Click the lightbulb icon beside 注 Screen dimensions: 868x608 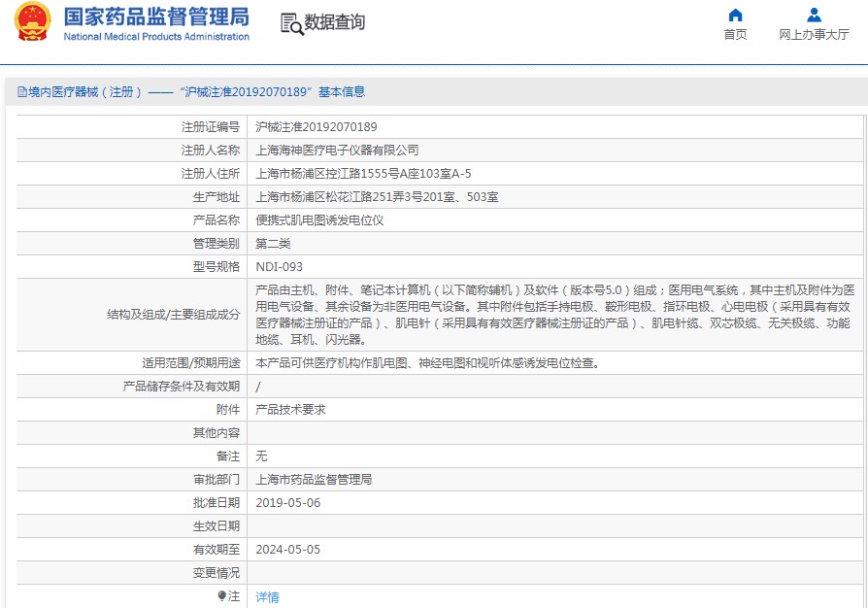pyautogui.click(x=222, y=595)
